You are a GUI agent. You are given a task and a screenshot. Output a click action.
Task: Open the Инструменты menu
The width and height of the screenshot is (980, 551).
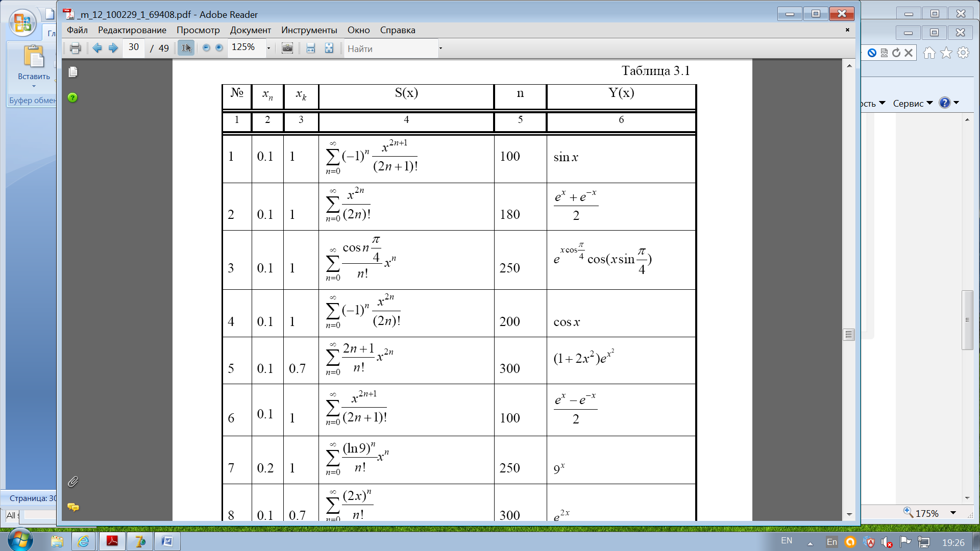coord(309,30)
